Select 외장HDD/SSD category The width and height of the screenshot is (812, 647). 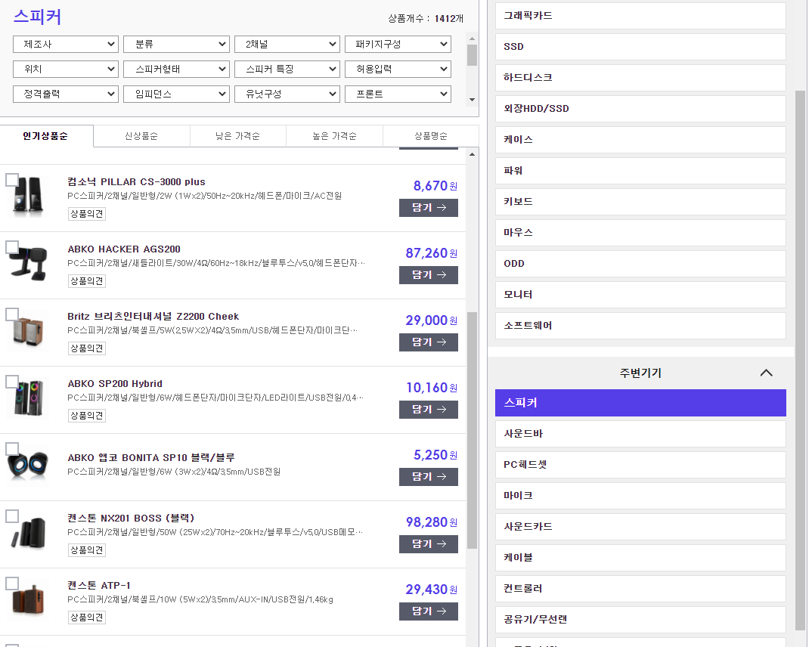point(640,109)
